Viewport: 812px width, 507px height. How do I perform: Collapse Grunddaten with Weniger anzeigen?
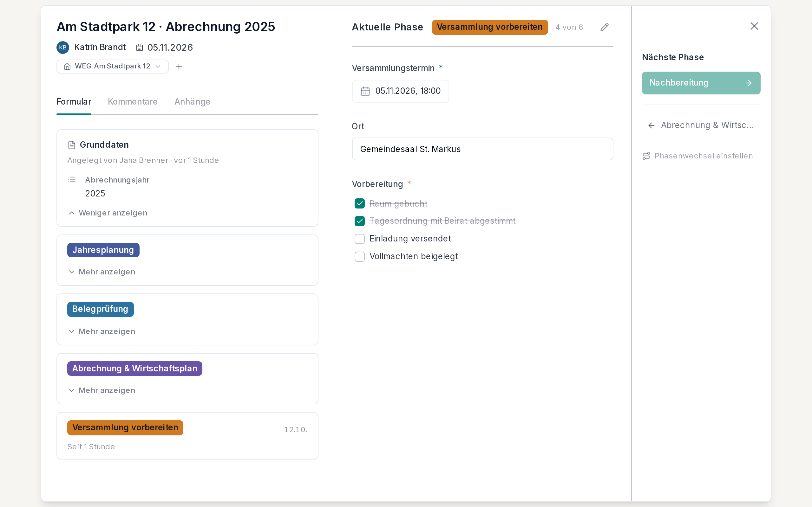pyautogui.click(x=108, y=213)
